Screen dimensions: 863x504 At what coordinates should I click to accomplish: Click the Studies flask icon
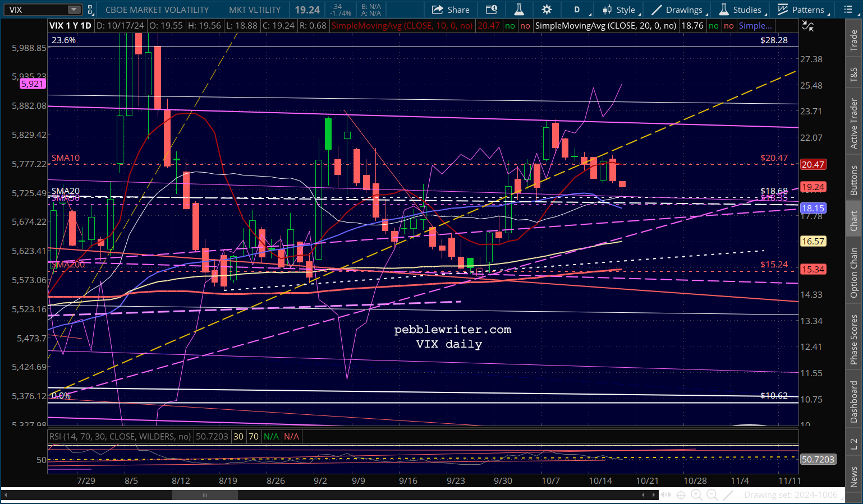tap(724, 10)
